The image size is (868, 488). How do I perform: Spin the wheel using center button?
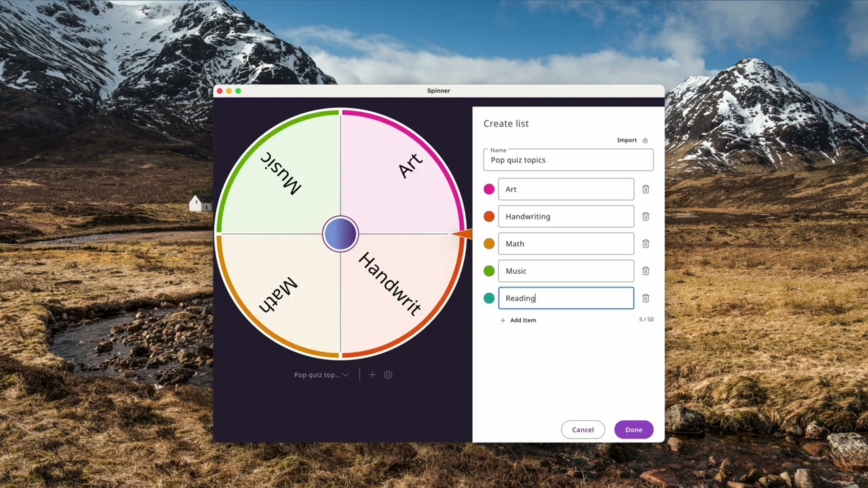tap(340, 234)
